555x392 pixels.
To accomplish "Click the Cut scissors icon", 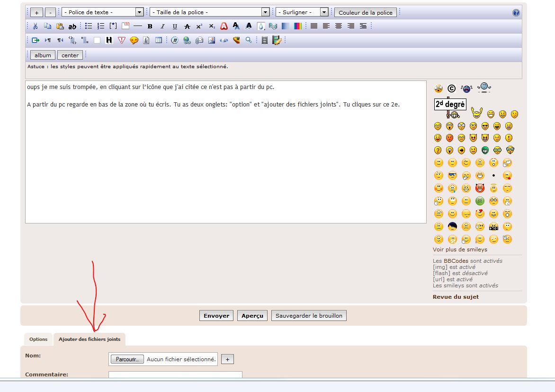I will (35, 26).
